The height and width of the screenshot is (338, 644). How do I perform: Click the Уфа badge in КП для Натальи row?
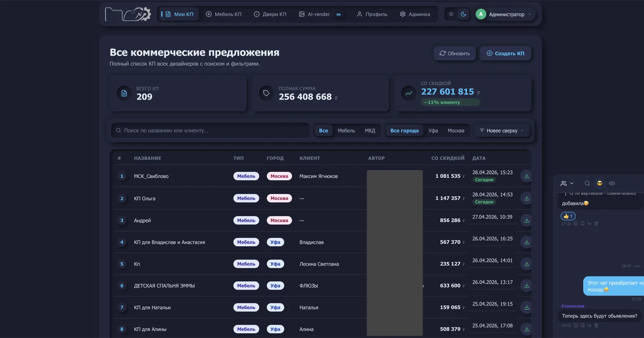275,307
